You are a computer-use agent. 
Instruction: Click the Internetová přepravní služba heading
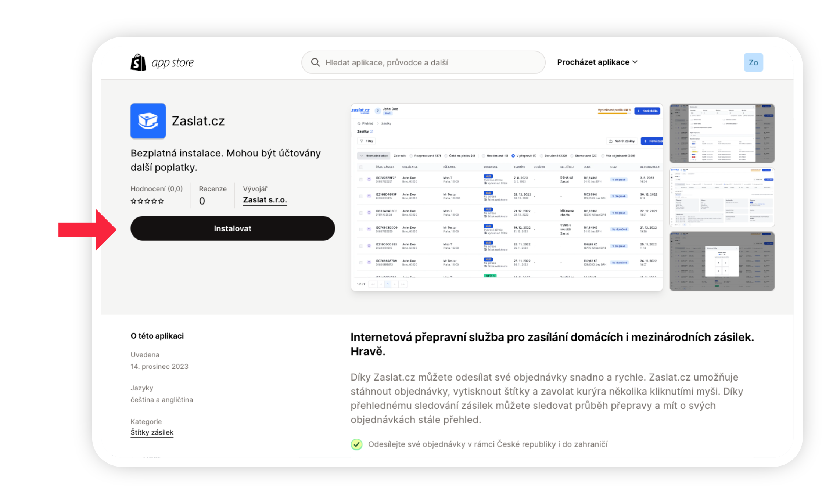tap(552, 344)
